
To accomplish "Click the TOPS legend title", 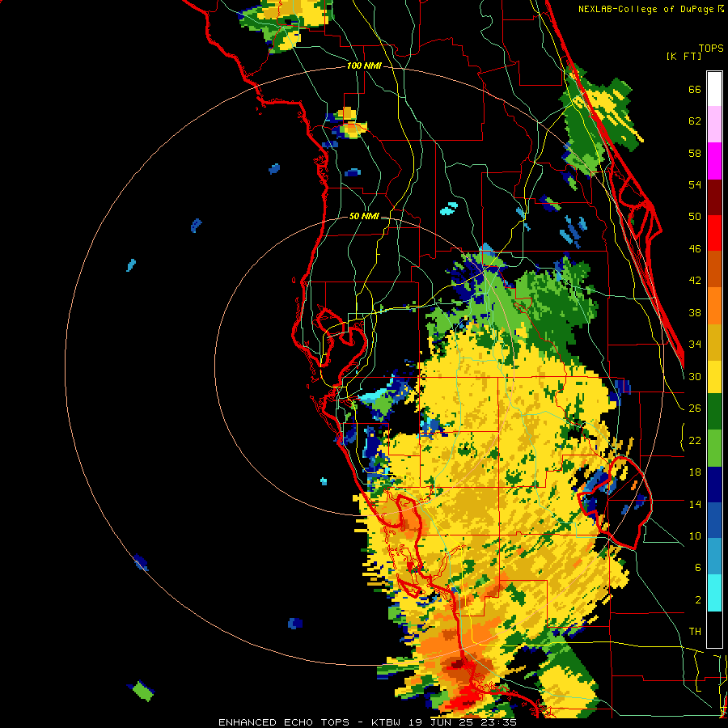I will click(x=711, y=49).
